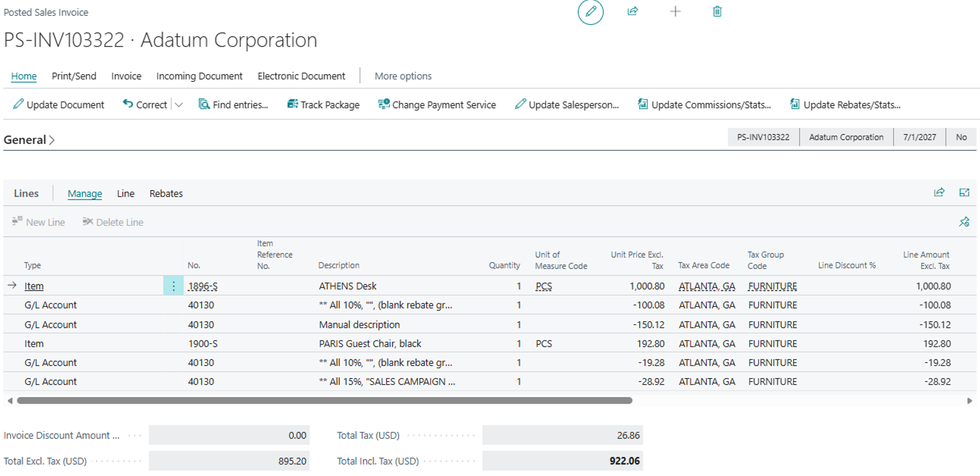Open the Electronic Document tab
The width and height of the screenshot is (980, 476).
click(301, 76)
